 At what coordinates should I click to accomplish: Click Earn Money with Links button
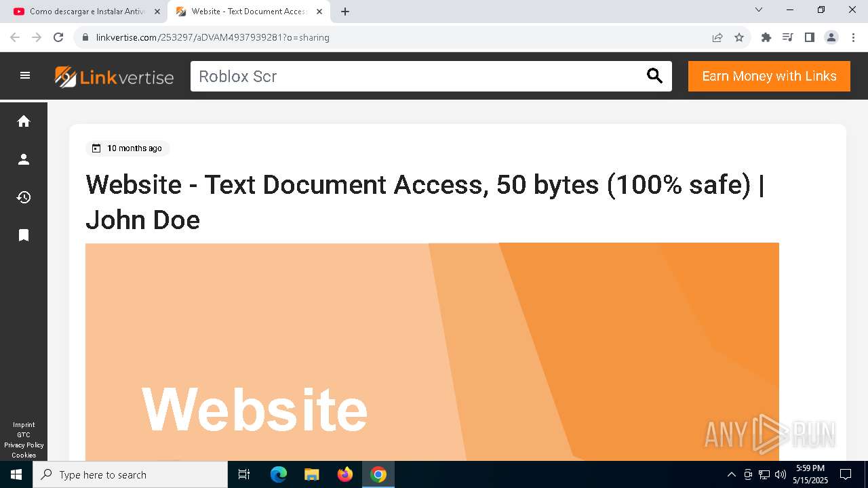pyautogui.click(x=769, y=76)
